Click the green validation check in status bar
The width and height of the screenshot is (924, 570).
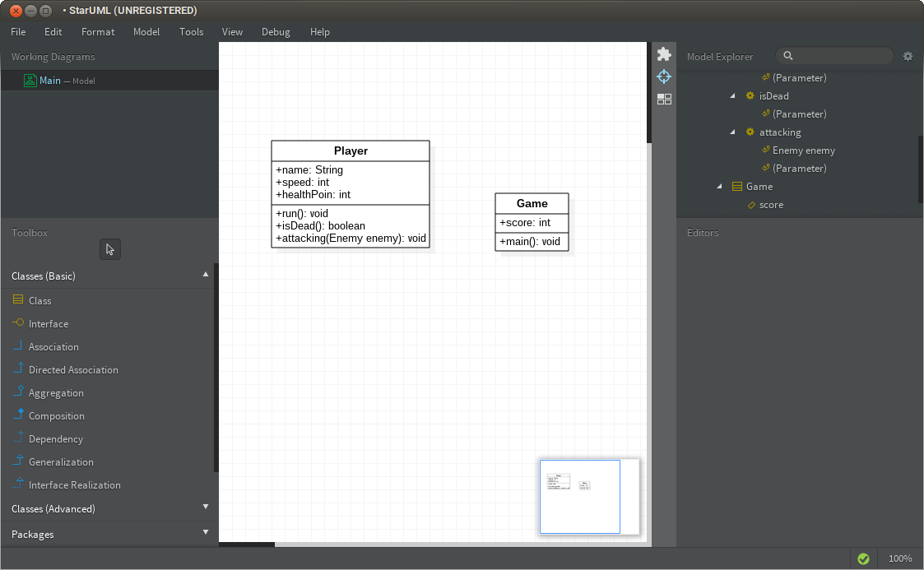pos(863,558)
